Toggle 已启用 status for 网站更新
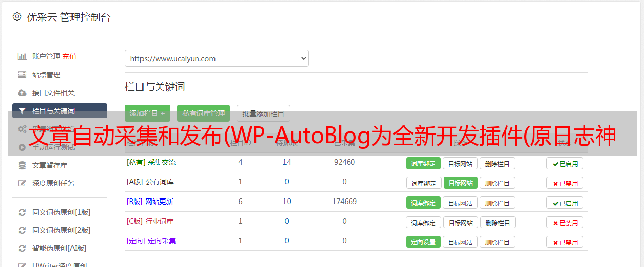Image resolution: width=644 pixels, height=267 pixels. [x=565, y=203]
